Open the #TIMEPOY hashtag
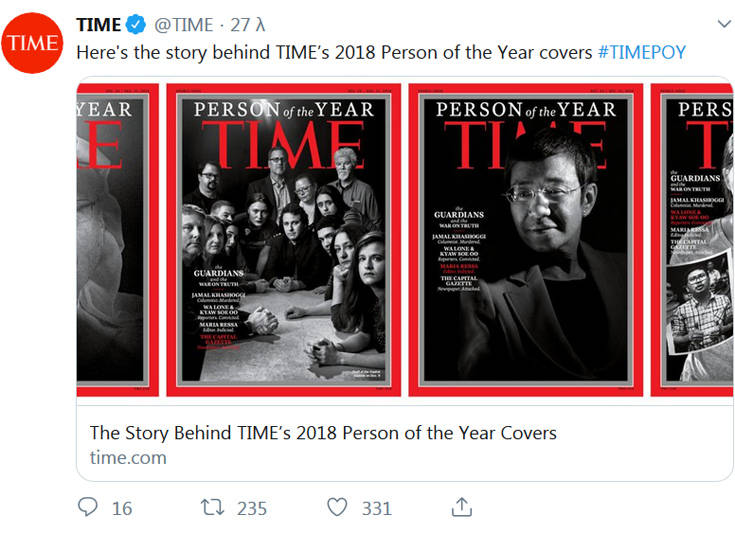This screenshot has height=533, width=735. (642, 52)
